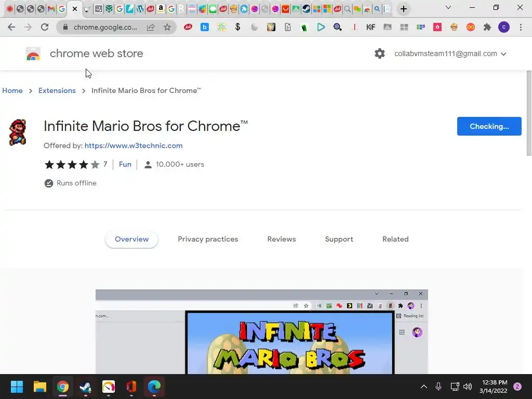Click the address bar URL field
The width and height of the screenshot is (532, 399).
[x=105, y=27]
